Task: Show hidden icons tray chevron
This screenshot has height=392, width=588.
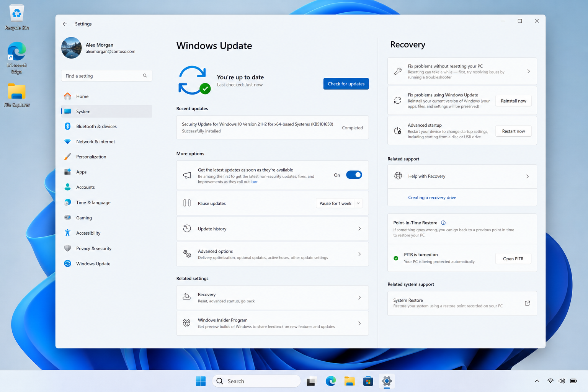Action: (x=537, y=381)
